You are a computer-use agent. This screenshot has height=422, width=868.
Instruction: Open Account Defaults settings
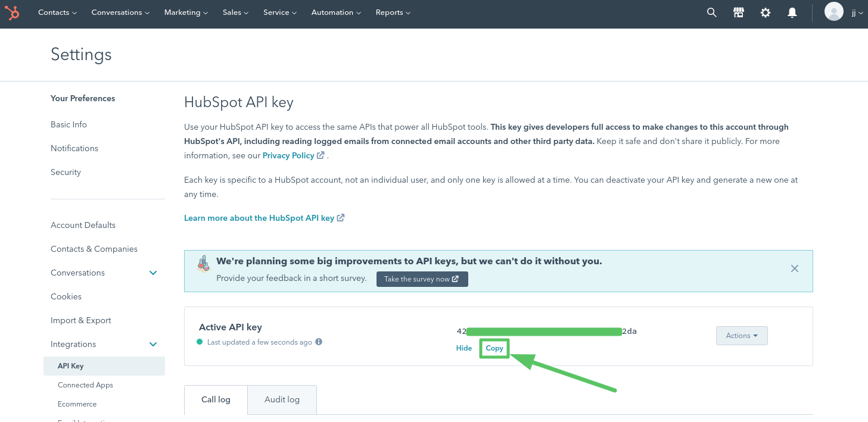(x=83, y=225)
